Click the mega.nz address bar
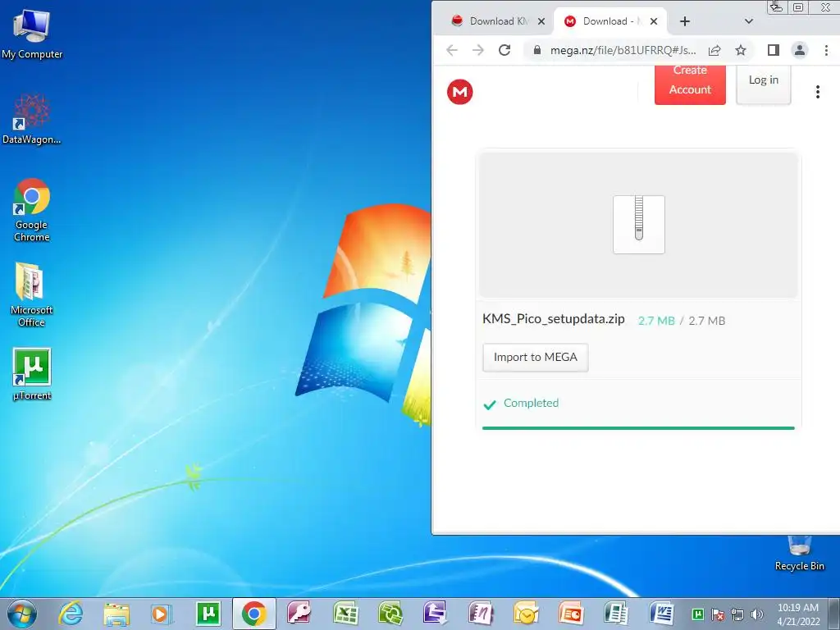This screenshot has height=630, width=840. click(x=623, y=50)
